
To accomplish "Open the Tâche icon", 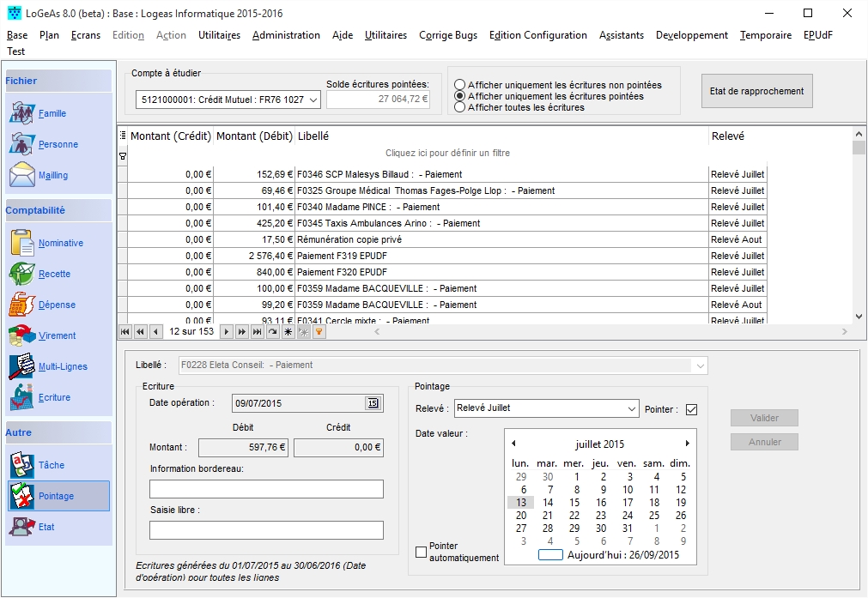I will (22, 465).
